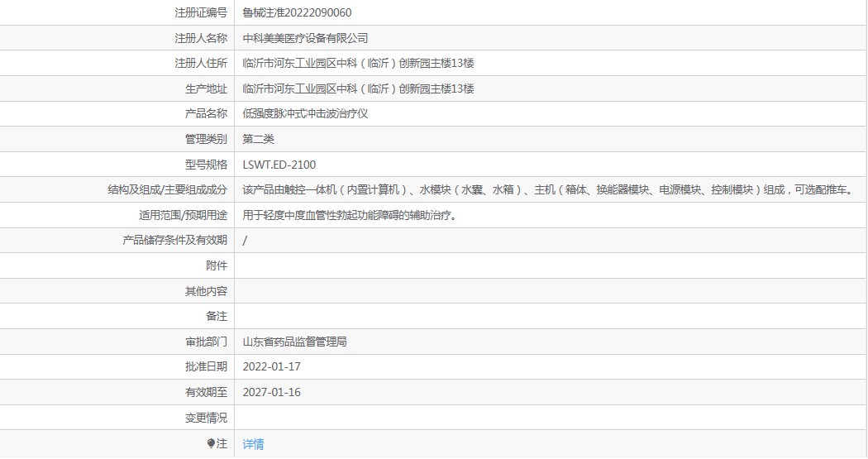
Task: Click the 备注 label
Action: click(217, 316)
